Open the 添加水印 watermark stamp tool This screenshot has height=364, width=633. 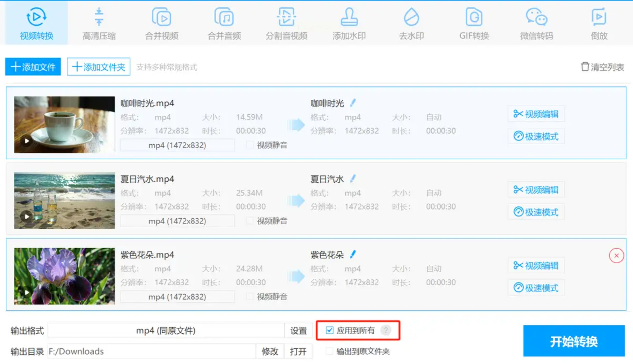349,24
